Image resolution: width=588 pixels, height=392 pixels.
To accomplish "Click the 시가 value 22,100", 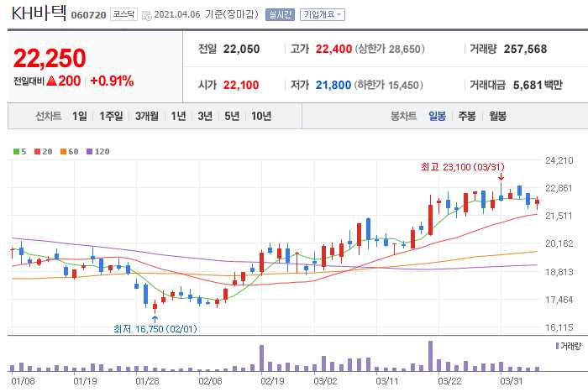I will point(241,85).
